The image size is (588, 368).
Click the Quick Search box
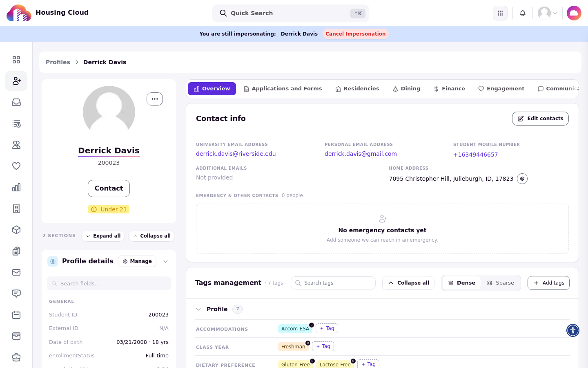(x=291, y=13)
